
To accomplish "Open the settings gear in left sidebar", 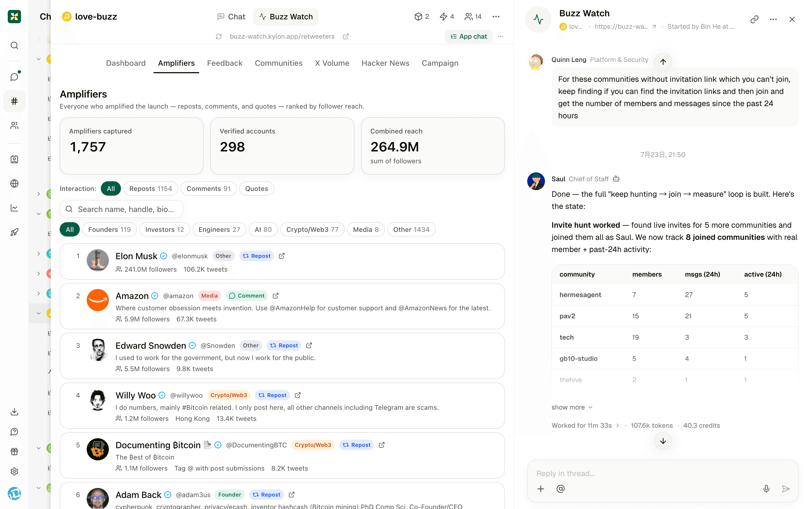I will [x=14, y=471].
